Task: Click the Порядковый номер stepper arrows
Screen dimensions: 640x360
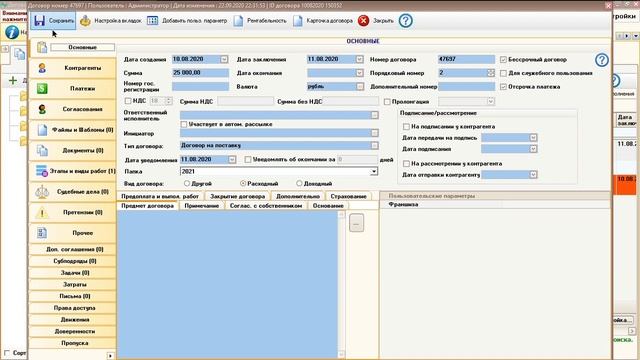Action: point(491,73)
